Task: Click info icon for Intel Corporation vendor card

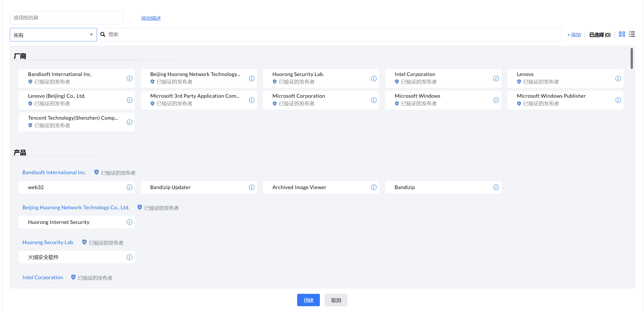Action: (496, 79)
